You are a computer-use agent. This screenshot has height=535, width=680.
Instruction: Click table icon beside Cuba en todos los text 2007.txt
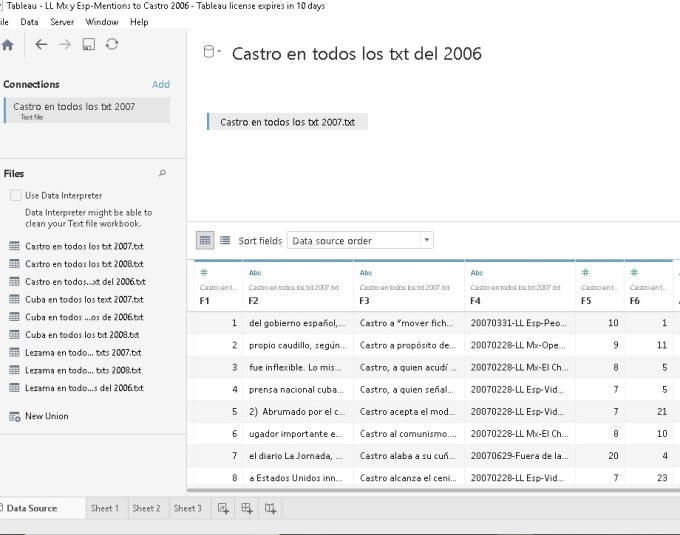click(x=14, y=299)
